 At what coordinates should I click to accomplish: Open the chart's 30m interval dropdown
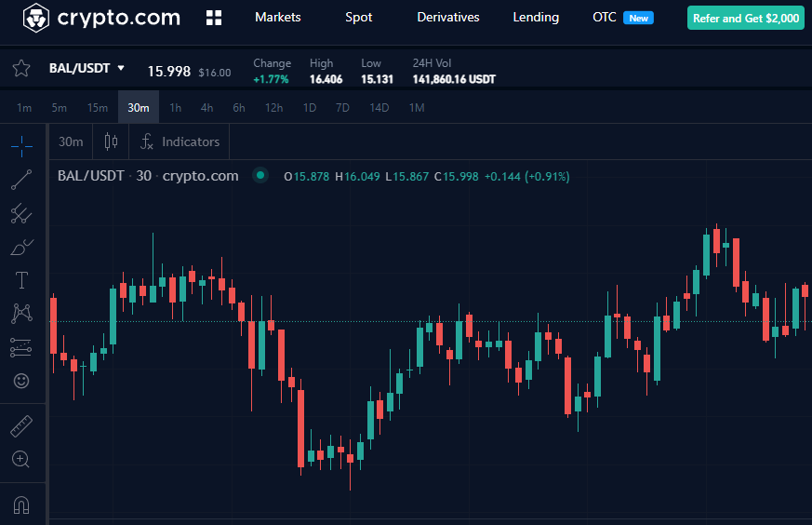pyautogui.click(x=71, y=141)
